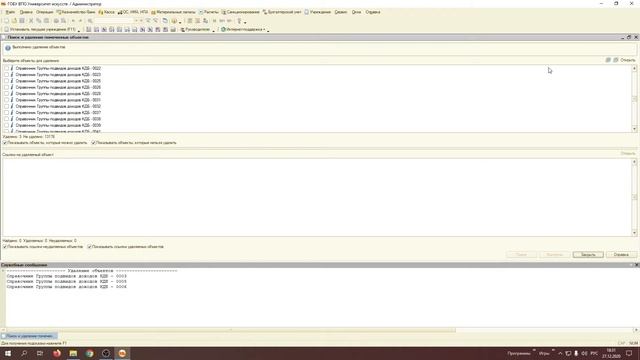This screenshot has width=640, height=360.
Task: Click the Закрыть button
Action: tap(588, 255)
